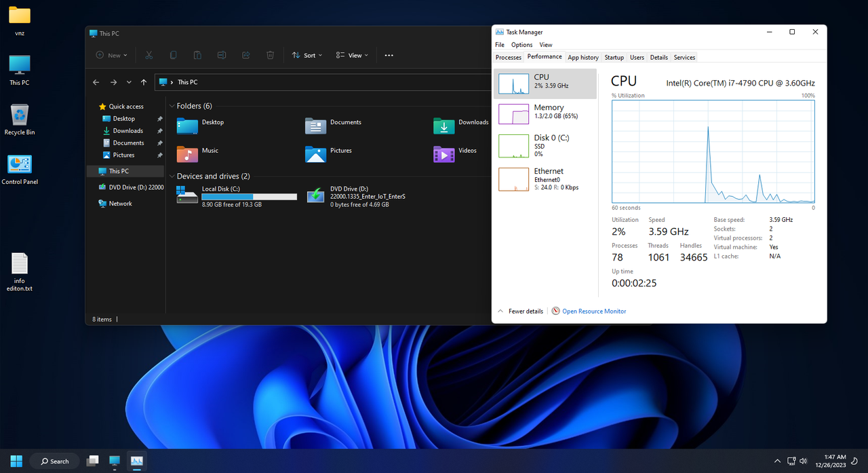This screenshot has height=473, width=868.
Task: Click the Rename icon in File Explorer toolbar
Action: 222,55
